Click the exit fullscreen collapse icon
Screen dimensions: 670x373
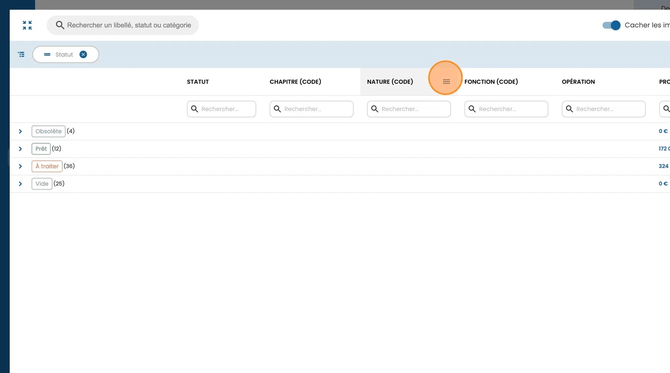pos(27,25)
